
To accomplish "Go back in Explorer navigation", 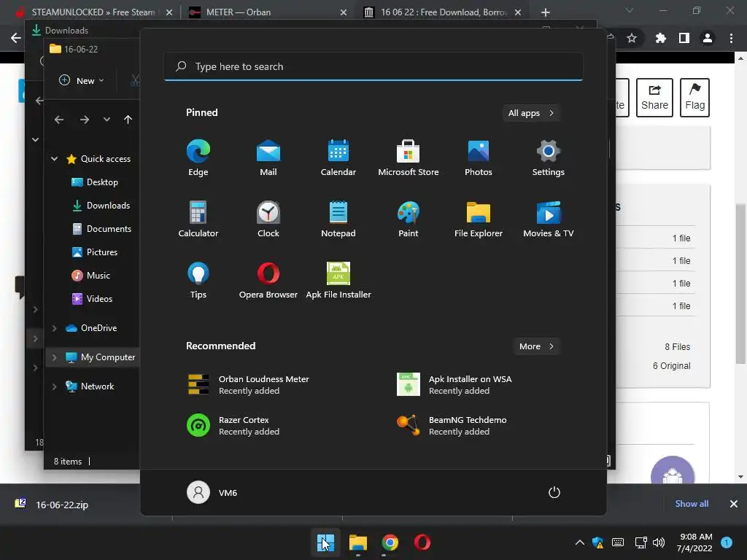I will (58, 120).
